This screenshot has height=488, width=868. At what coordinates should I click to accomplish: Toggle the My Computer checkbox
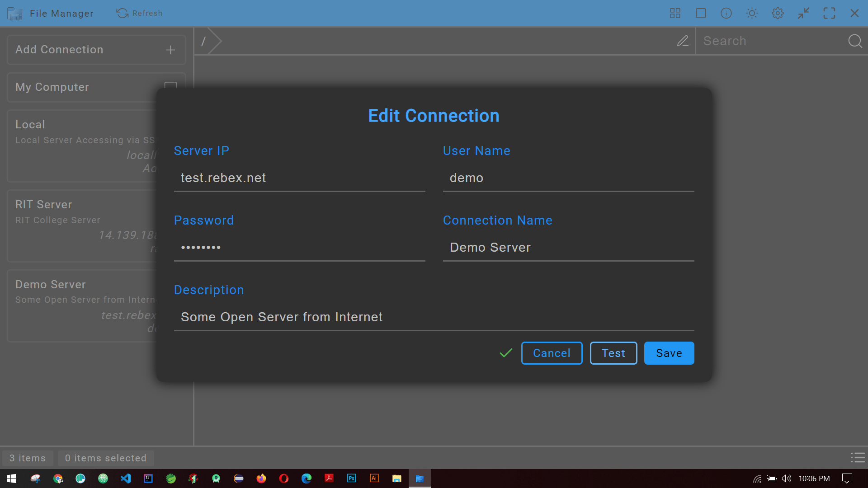170,87
